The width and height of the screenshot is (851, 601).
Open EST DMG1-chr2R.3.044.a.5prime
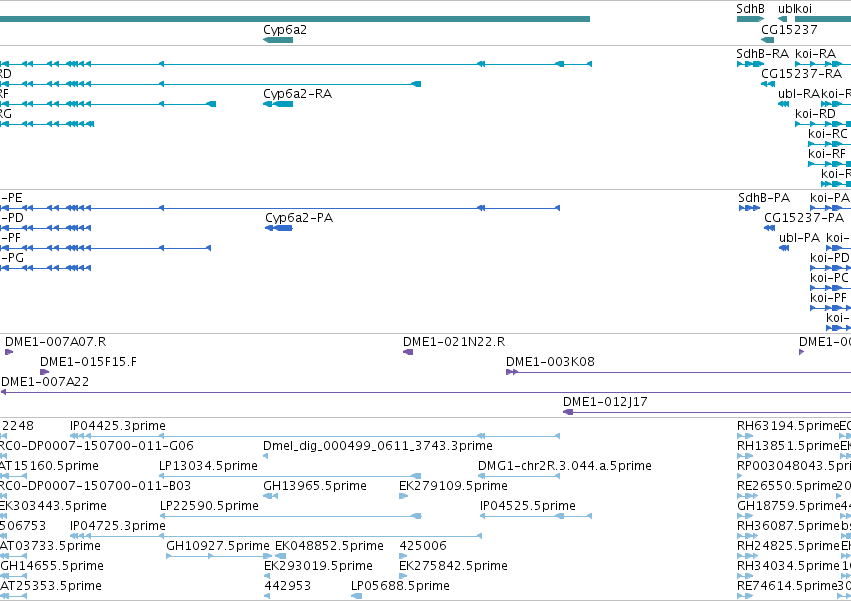tap(564, 466)
